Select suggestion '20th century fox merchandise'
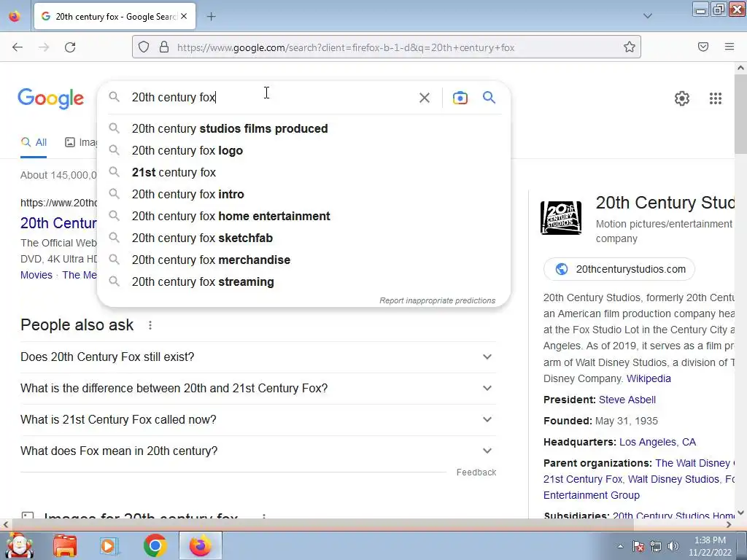Screen dimensions: 747x560 click(304, 260)
